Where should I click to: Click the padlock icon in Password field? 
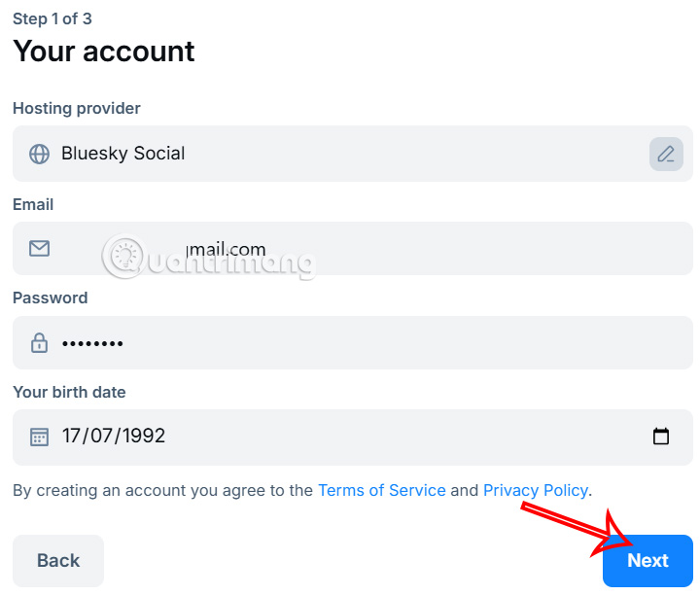pyautogui.click(x=39, y=343)
